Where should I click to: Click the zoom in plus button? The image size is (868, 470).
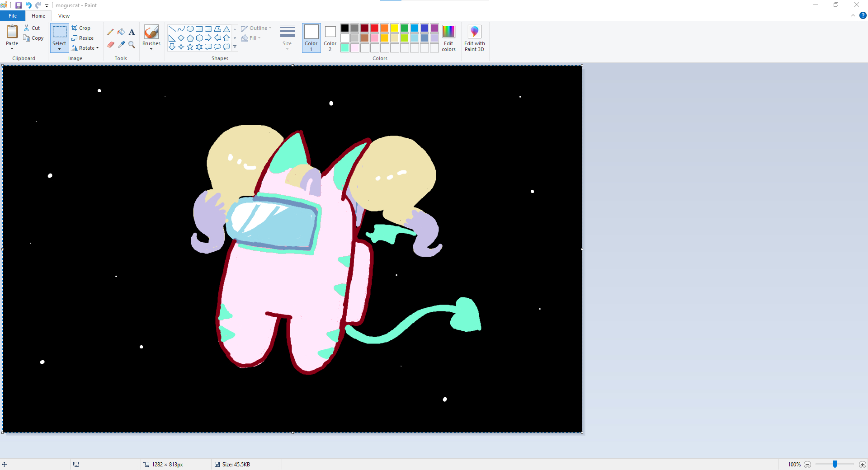pyautogui.click(x=863, y=465)
